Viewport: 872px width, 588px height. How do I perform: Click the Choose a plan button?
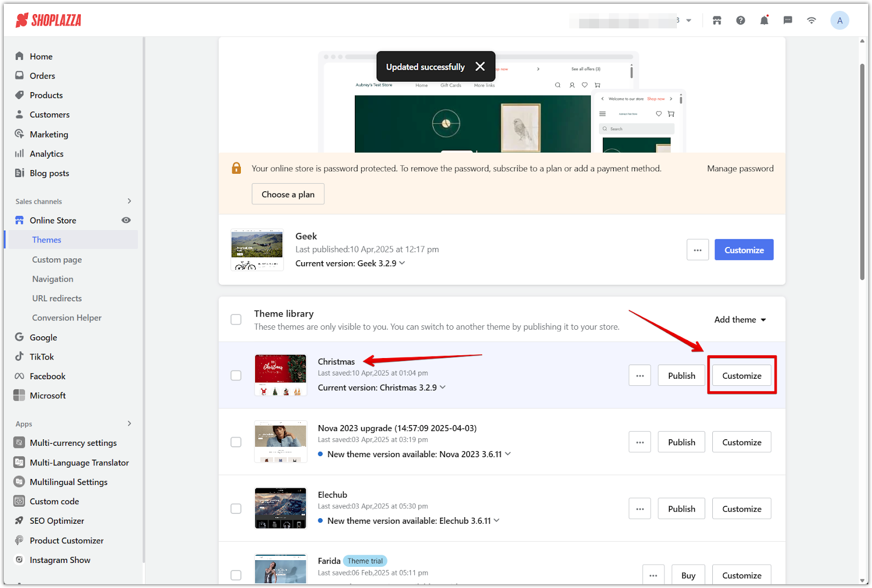288,194
